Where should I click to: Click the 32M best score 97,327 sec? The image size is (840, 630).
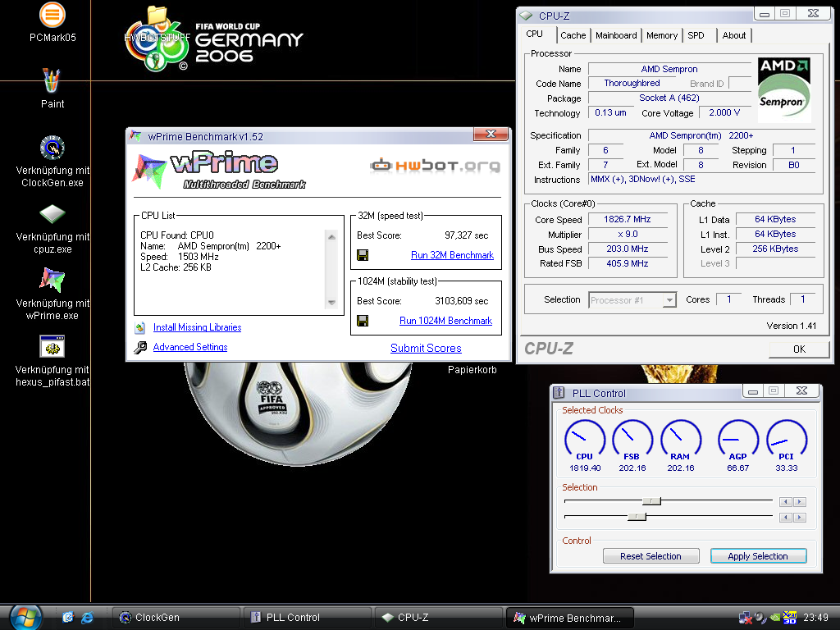pyautogui.click(x=466, y=235)
